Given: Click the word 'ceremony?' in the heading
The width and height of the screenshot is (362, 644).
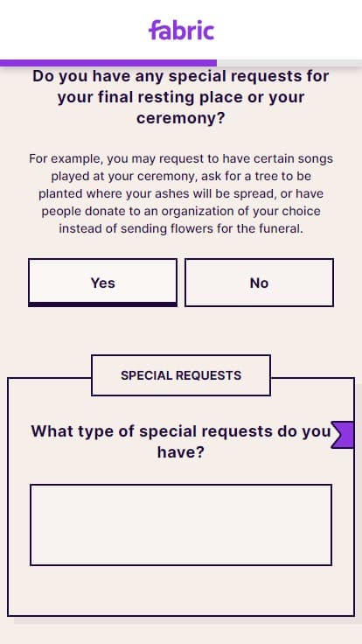Looking at the screenshot, I should 181,119.
